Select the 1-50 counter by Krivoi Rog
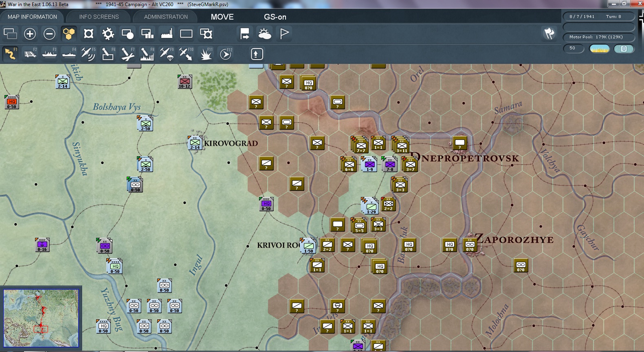Image resolution: width=644 pixels, height=352 pixels. [308, 246]
